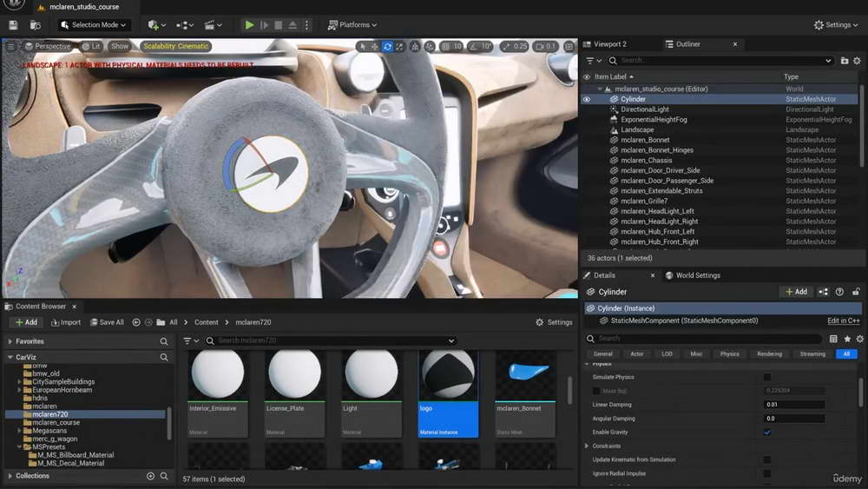The width and height of the screenshot is (868, 489).
Task: Expand the Constraints section
Action: click(587, 446)
